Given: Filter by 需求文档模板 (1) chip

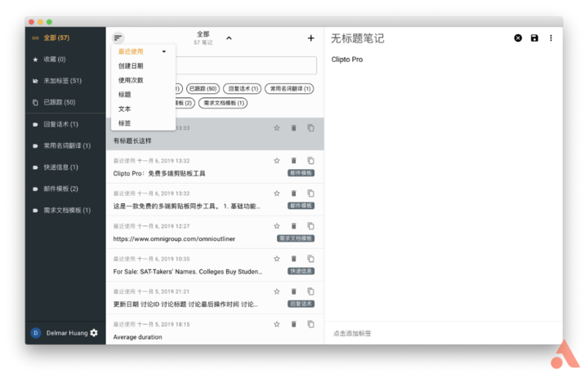Looking at the screenshot, I should click(x=223, y=103).
